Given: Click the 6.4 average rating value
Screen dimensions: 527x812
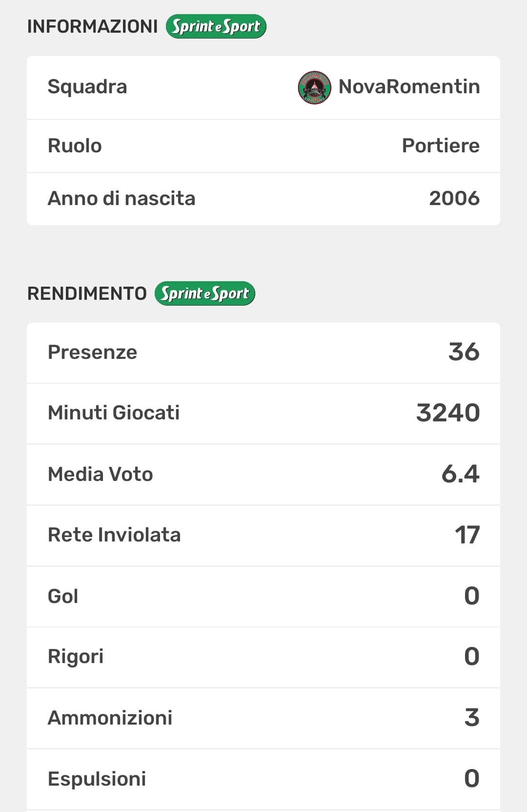Looking at the screenshot, I should pyautogui.click(x=460, y=474).
